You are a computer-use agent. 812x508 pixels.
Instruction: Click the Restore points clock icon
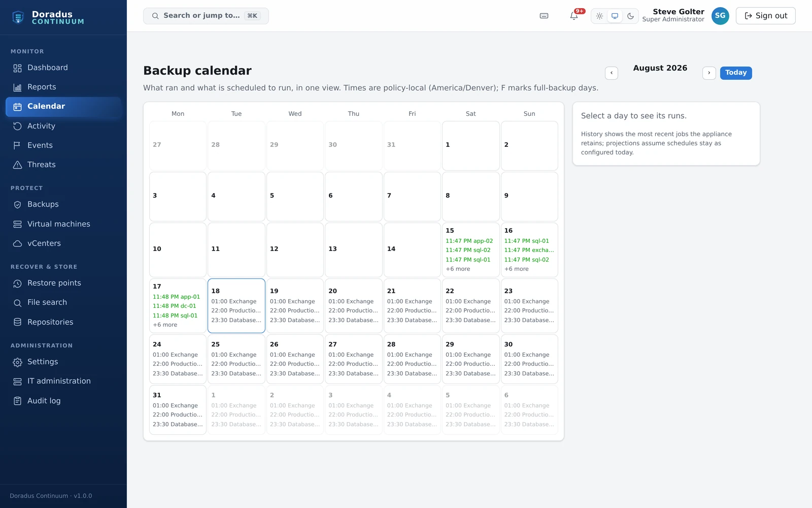pos(17,283)
